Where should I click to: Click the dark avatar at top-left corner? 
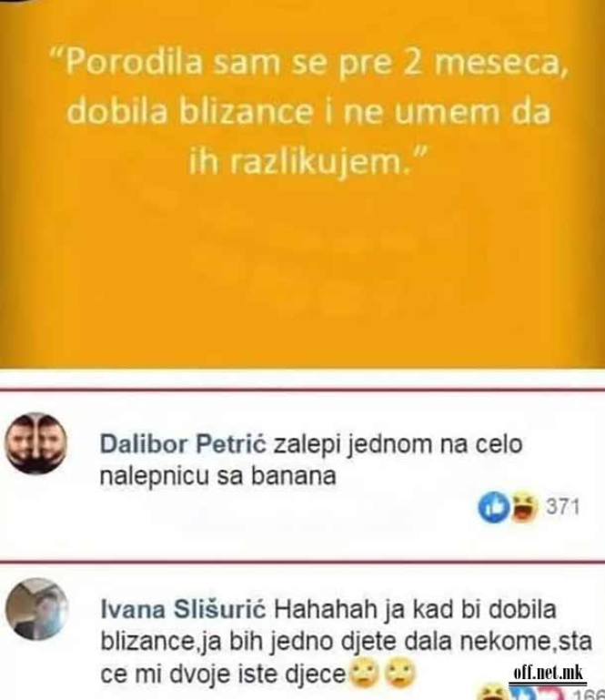click(15, 1)
